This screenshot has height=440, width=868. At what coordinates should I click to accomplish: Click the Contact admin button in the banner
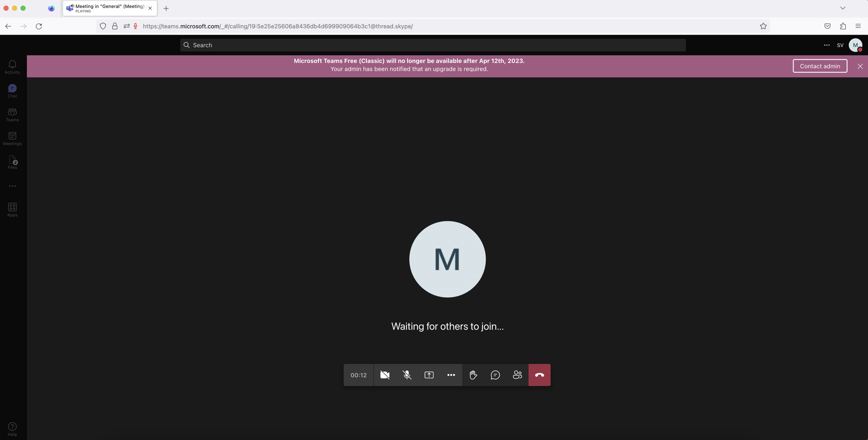[x=820, y=66]
